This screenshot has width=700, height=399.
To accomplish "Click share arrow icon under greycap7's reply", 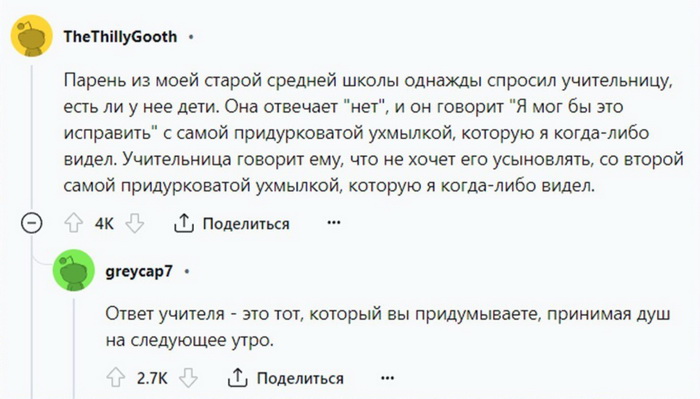I will (x=238, y=378).
